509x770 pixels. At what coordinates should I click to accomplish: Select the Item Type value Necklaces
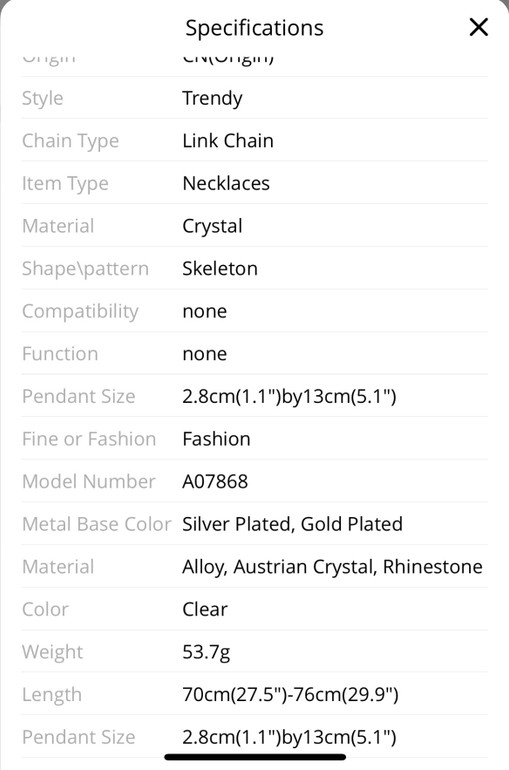(226, 184)
